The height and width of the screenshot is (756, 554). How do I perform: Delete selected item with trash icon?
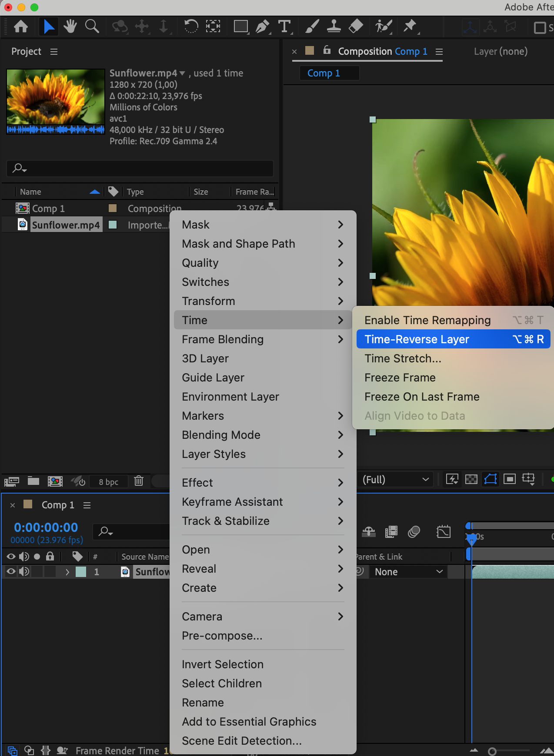[x=139, y=481]
